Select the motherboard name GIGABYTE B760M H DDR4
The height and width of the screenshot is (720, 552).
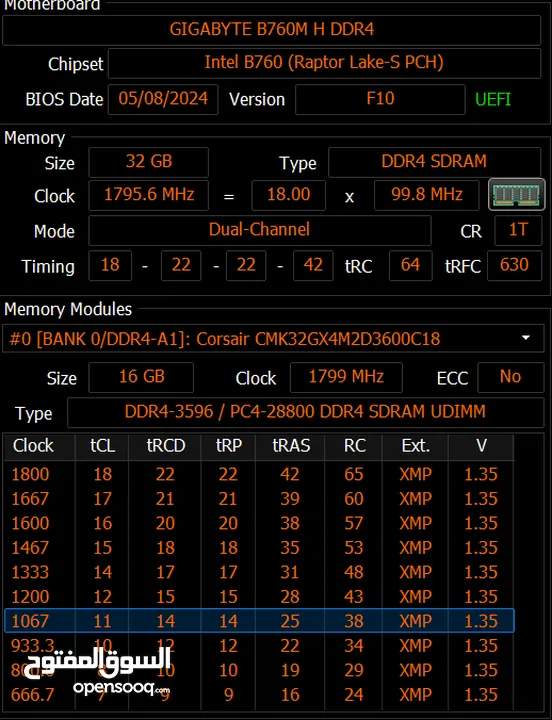(x=271, y=30)
